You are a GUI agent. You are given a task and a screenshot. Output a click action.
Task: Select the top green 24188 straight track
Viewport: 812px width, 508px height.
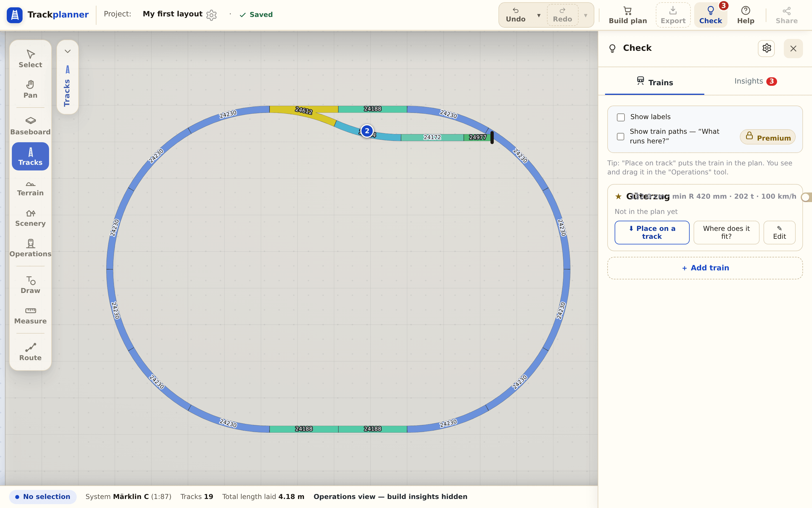tap(372, 109)
